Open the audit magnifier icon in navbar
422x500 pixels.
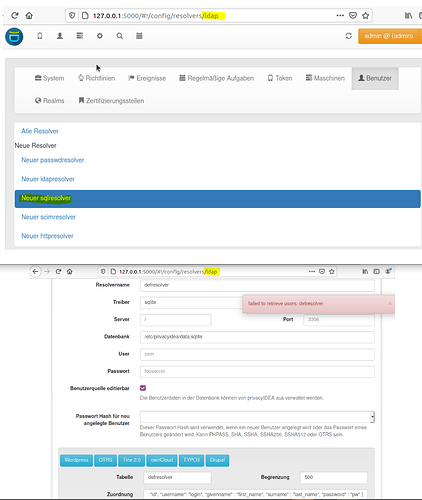click(x=120, y=36)
